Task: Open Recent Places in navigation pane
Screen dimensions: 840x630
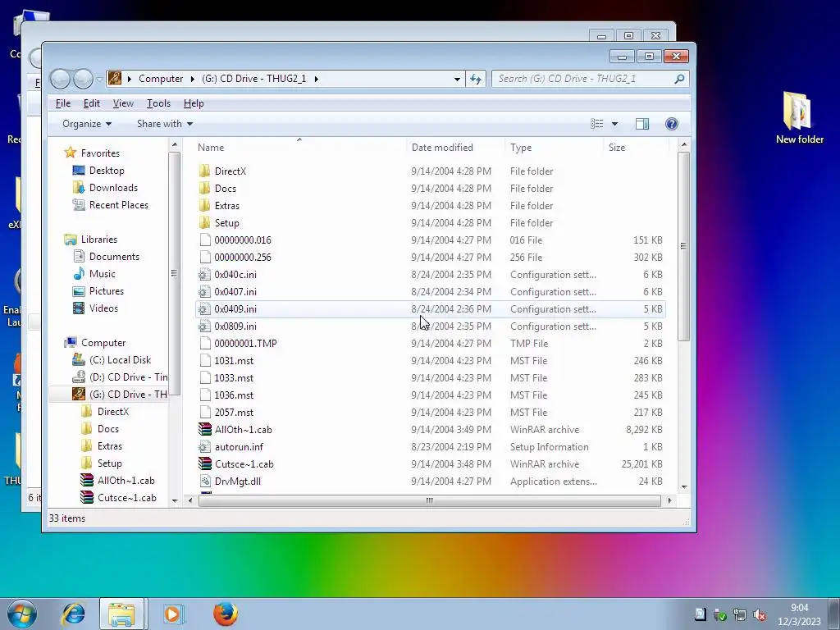Action: click(x=118, y=204)
